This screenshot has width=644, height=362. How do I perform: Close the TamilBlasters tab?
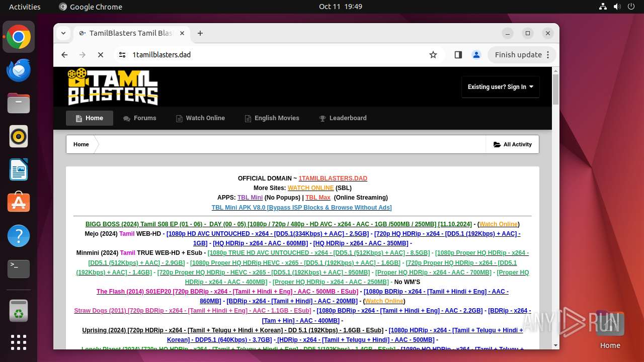click(x=182, y=33)
